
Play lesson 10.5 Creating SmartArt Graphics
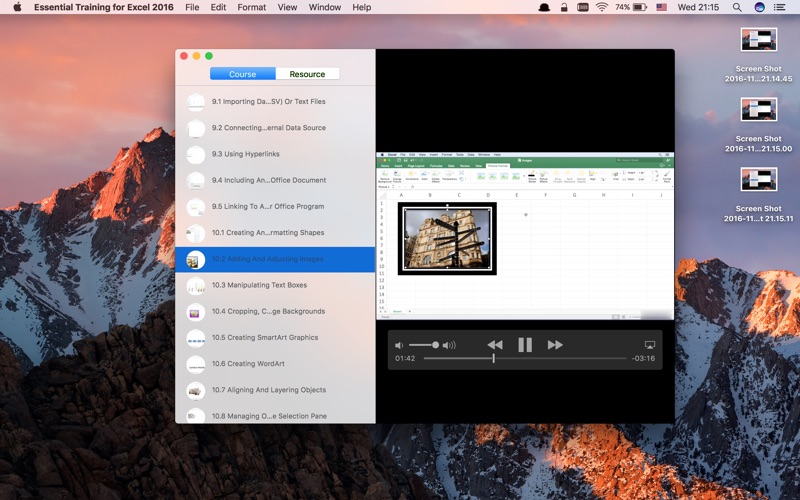275,338
